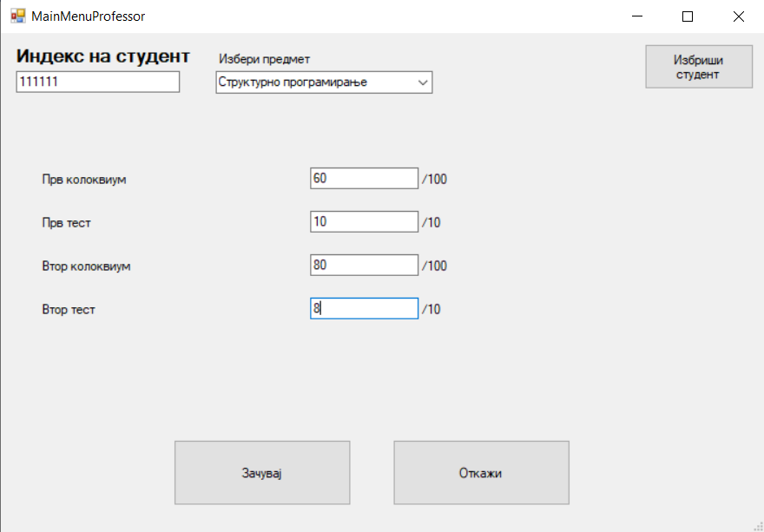Click the Прв тест score field
The image size is (764, 532).
click(364, 221)
